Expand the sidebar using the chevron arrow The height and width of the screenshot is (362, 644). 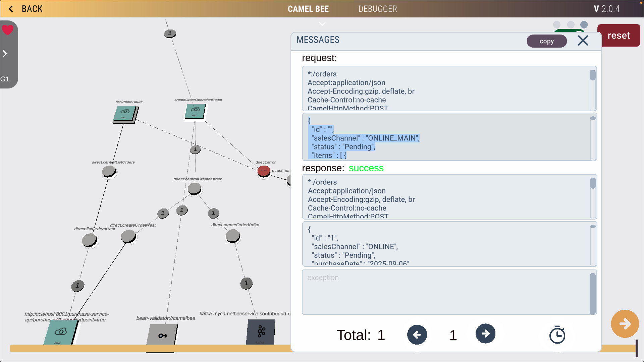tap(5, 53)
